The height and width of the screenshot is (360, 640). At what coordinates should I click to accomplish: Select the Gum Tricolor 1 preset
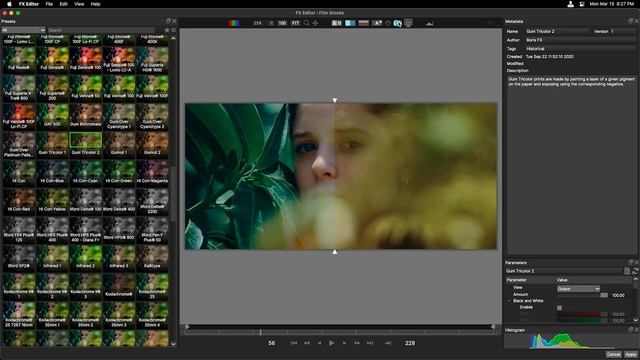point(52,144)
